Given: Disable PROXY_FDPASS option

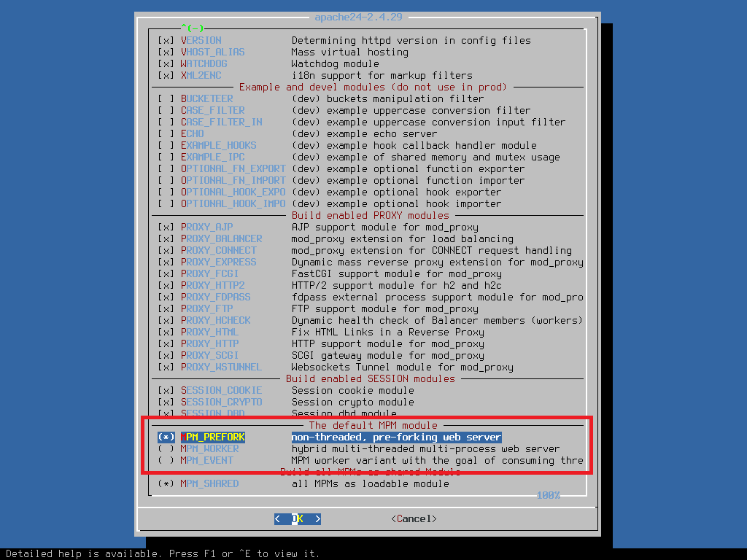Looking at the screenshot, I should click(166, 297).
